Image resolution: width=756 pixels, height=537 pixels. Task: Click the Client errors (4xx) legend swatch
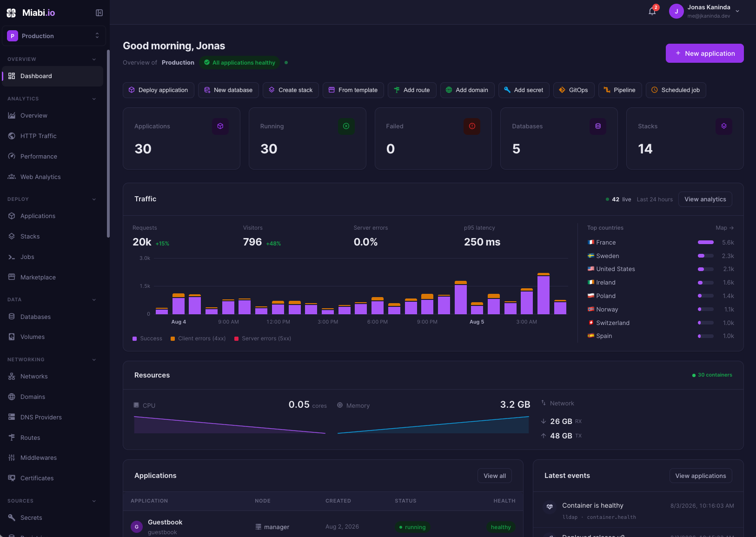[173, 338]
